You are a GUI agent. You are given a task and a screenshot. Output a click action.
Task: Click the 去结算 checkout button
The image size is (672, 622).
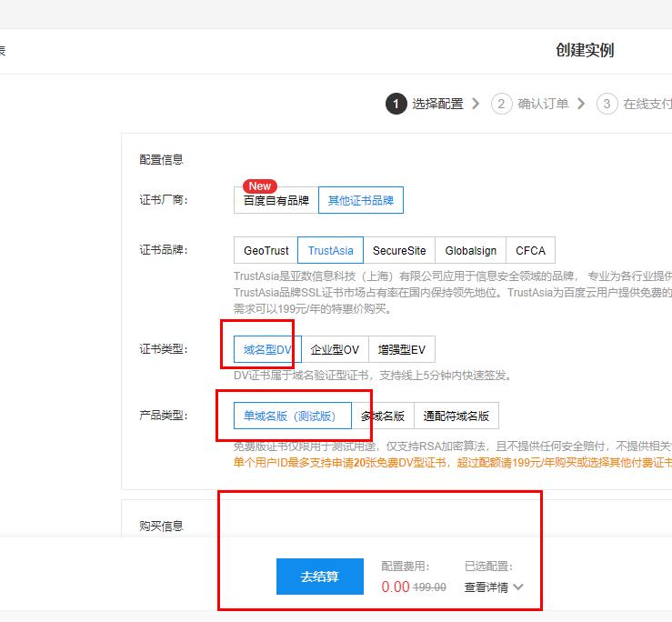point(319,577)
